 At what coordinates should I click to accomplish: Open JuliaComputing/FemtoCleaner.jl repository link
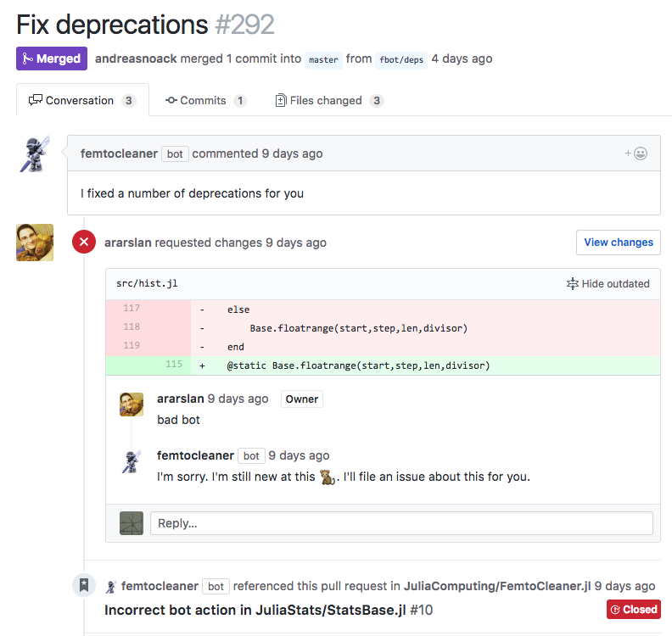[x=497, y=586]
